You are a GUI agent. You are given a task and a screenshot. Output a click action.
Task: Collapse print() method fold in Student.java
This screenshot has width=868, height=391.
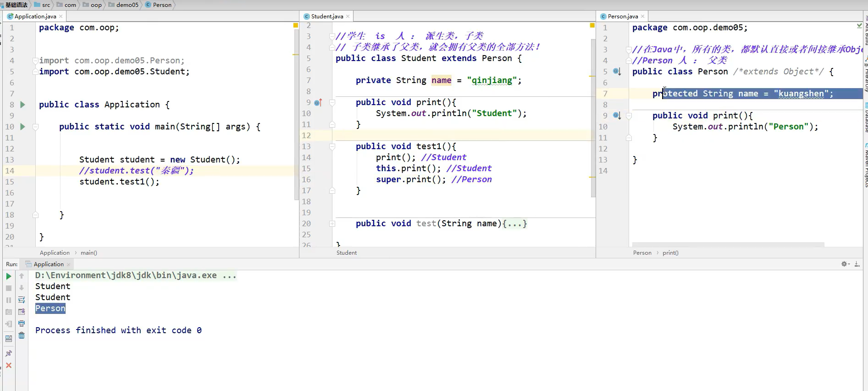click(x=332, y=102)
